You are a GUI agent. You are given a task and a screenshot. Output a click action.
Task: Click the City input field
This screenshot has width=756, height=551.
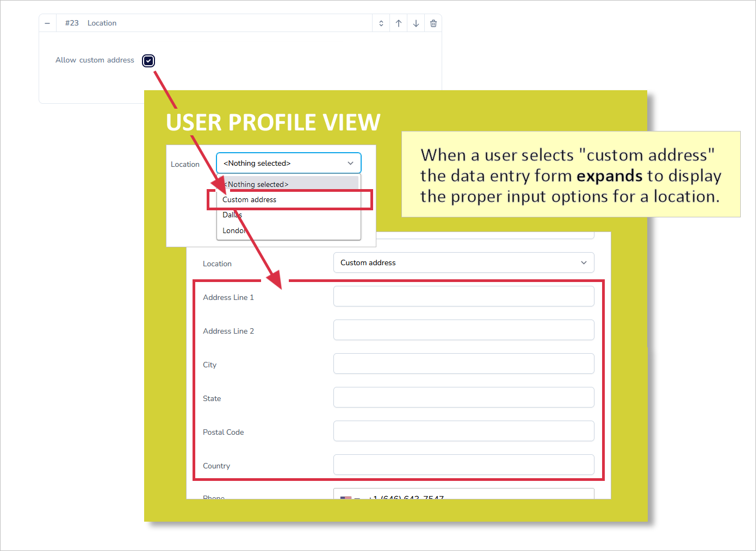tap(463, 364)
